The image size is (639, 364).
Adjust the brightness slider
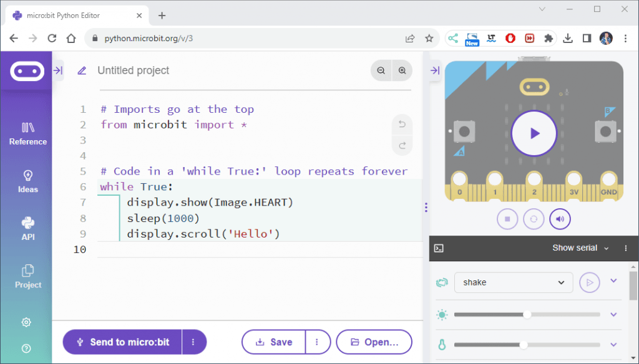(527, 315)
